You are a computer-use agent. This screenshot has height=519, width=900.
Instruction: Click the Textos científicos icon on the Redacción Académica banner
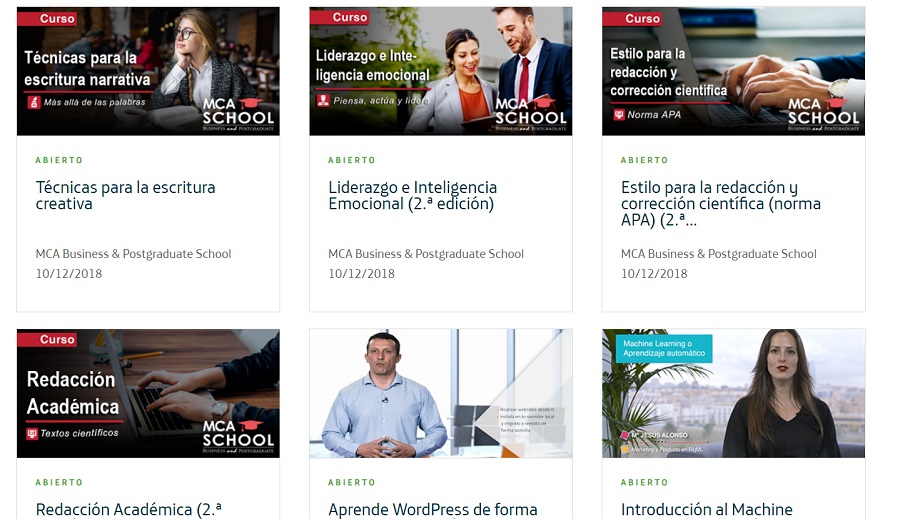(x=32, y=433)
